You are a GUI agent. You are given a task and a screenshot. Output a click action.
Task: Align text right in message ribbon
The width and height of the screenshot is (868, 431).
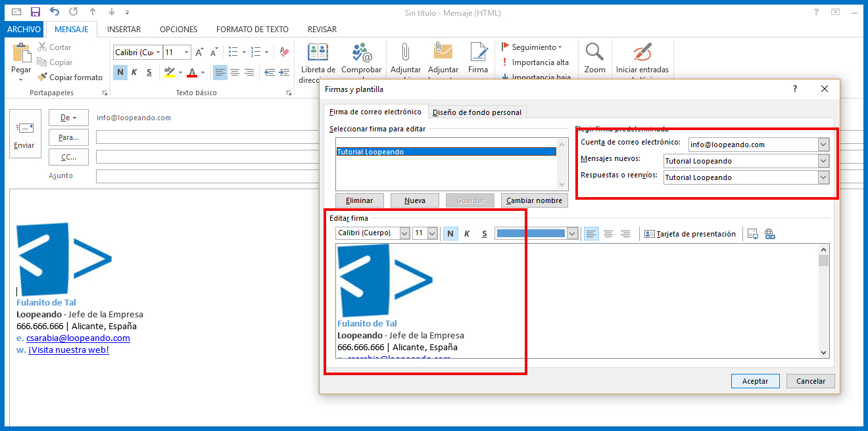click(x=249, y=72)
